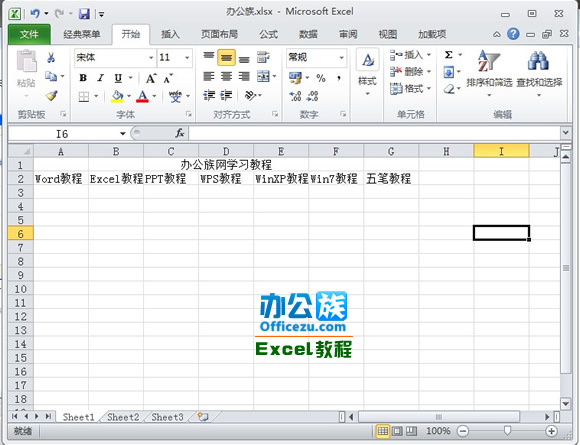The width and height of the screenshot is (580, 445).
Task: Switch to Sheet3 worksheet tab
Action: point(167,417)
